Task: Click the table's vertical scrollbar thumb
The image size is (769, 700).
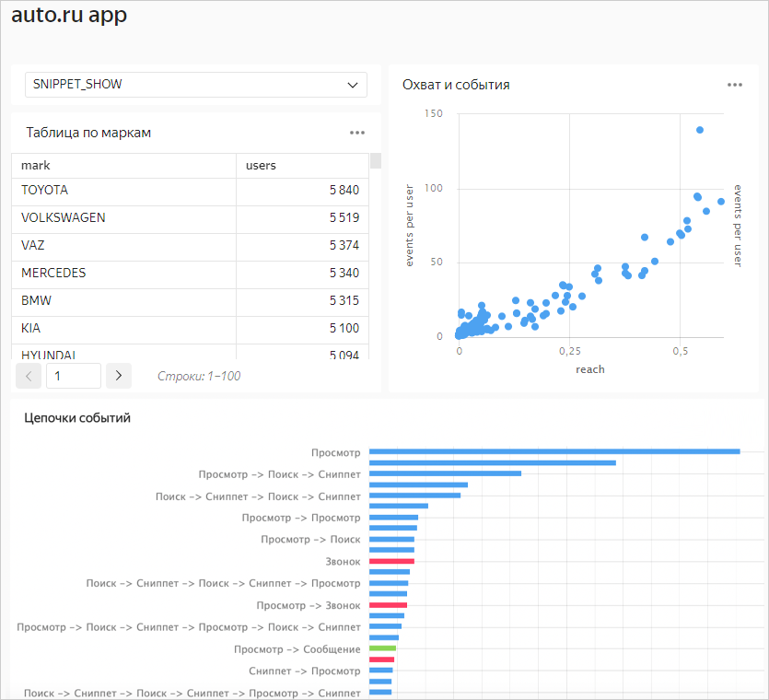Action: 375,162
